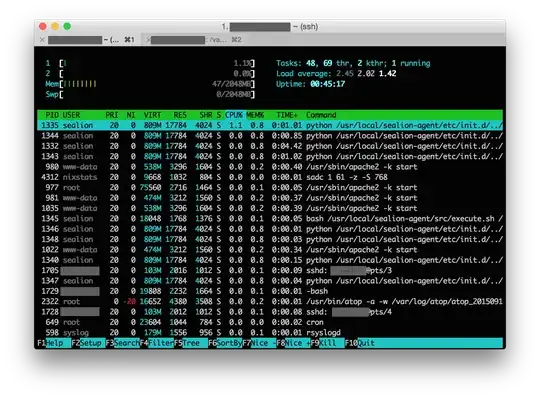Activate F4 Filter in footer bar
540x398 pixels.
157,343
